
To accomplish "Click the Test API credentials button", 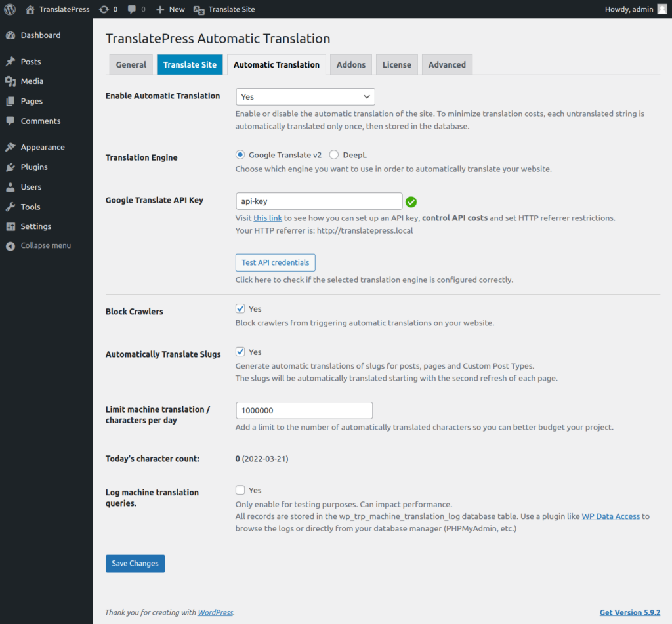I will pos(275,262).
